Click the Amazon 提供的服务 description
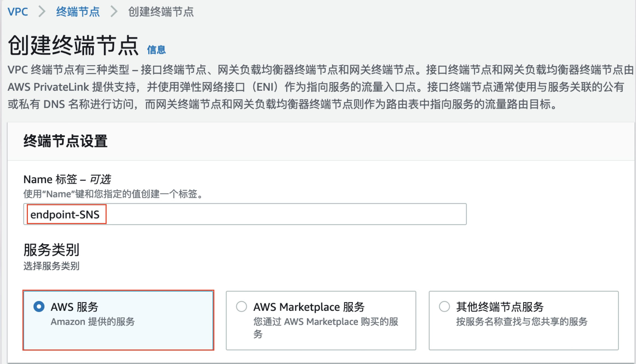This screenshot has width=636, height=364. tap(93, 322)
